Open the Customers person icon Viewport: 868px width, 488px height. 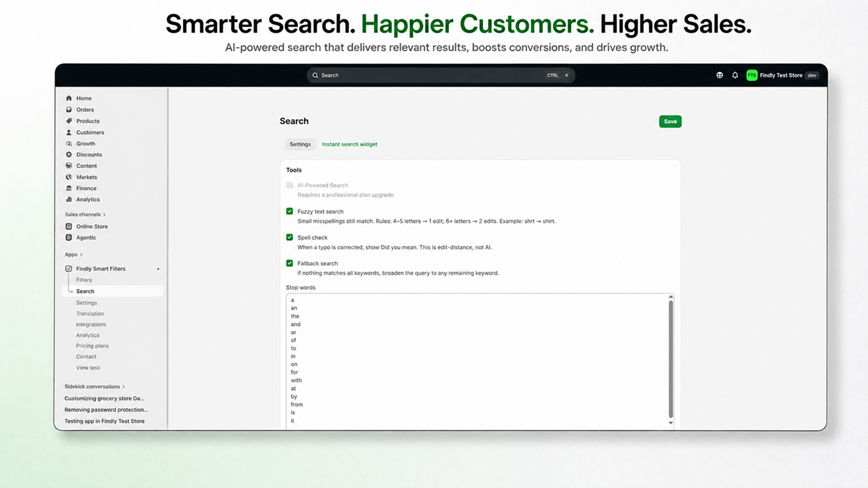(x=69, y=132)
